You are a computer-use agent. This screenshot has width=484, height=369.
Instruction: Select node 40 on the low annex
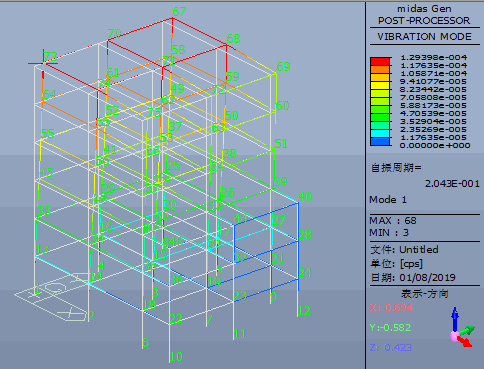305,196
